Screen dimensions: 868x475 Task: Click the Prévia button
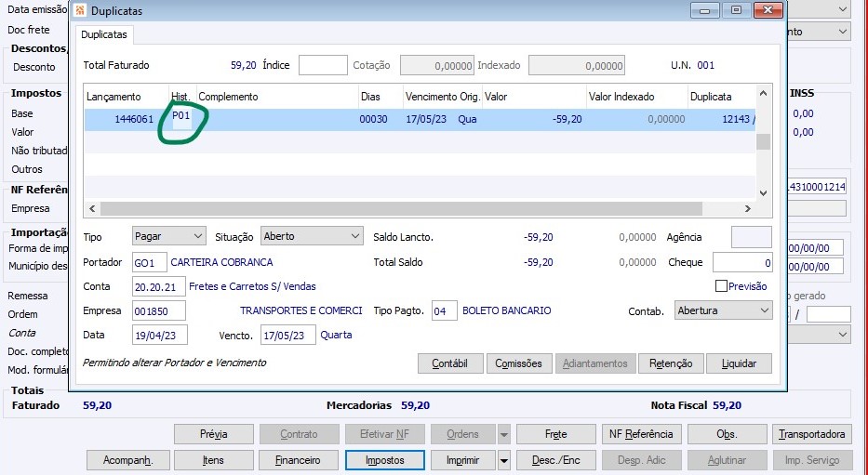[214, 434]
